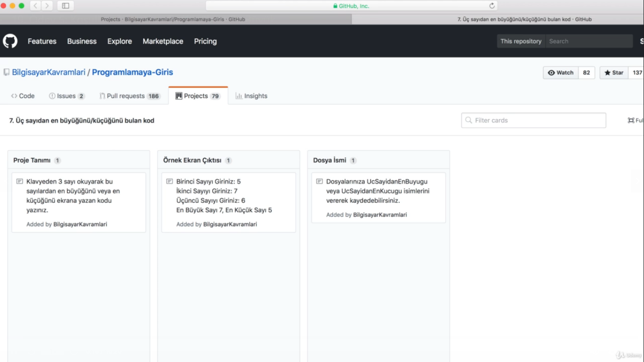Image resolution: width=644 pixels, height=362 pixels.
Task: Open the Programlamaya-Giris repository link
Action: pos(132,72)
